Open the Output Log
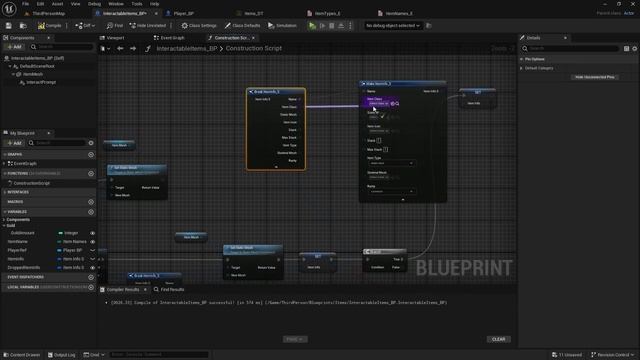640x360 pixels. tap(61, 355)
